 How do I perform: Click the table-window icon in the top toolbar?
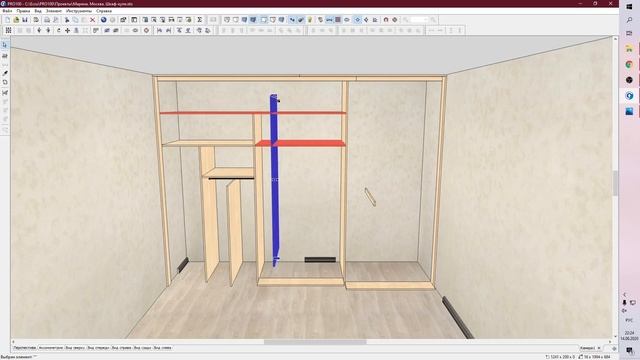coord(134,20)
